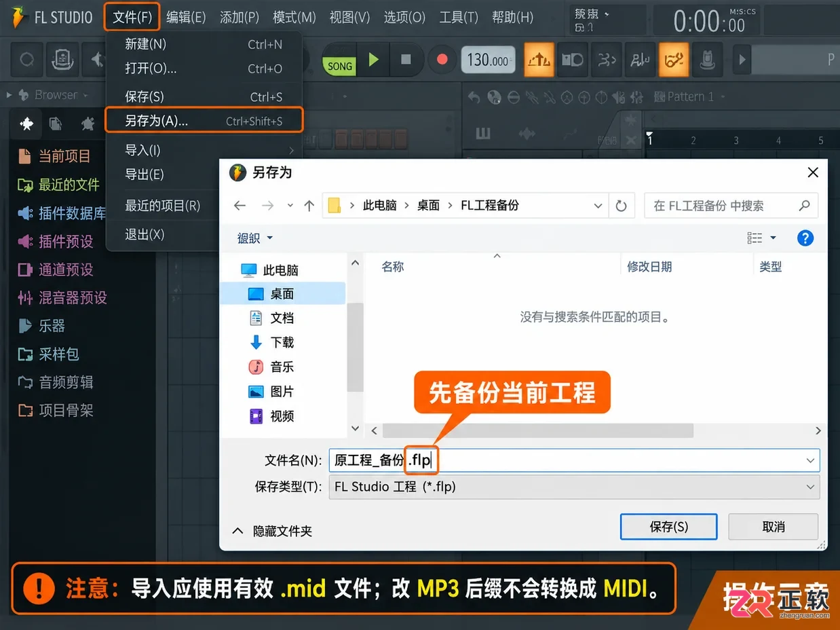Open 混音器预设 in the Browser

(62, 297)
